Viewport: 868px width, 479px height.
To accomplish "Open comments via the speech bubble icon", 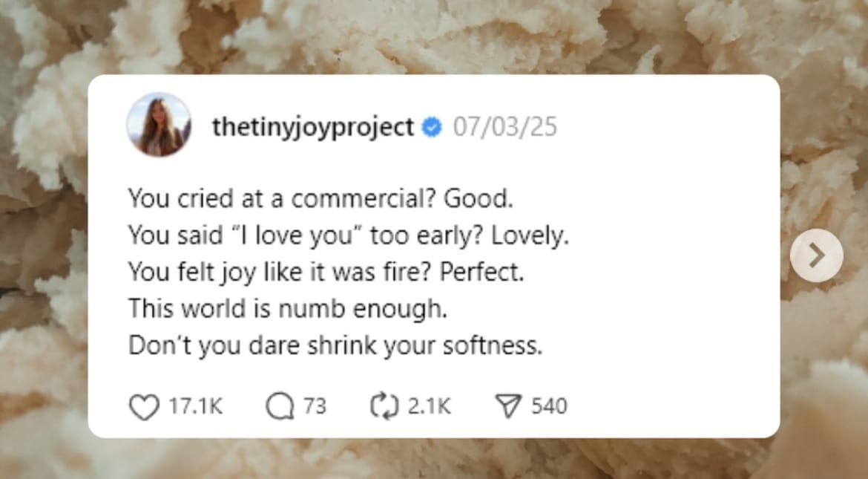I will coord(279,407).
